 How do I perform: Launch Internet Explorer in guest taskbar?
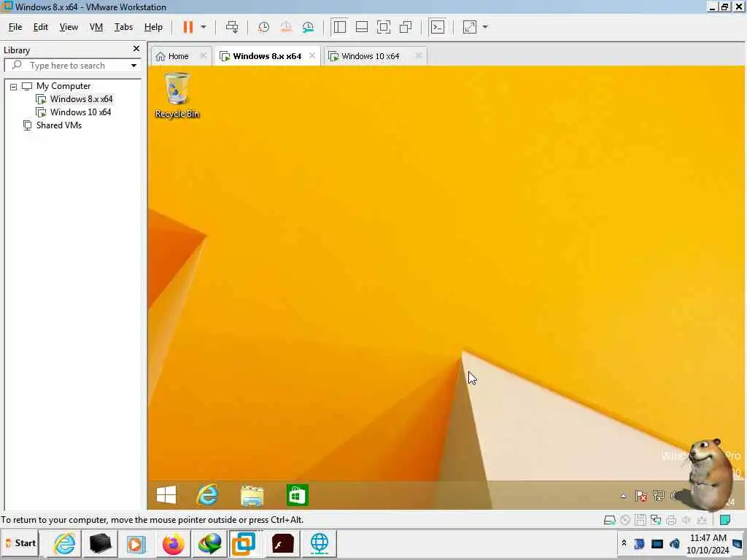(x=207, y=495)
